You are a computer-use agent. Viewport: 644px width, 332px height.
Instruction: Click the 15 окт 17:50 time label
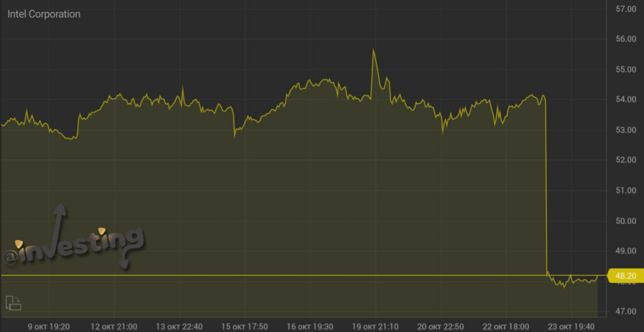click(x=245, y=326)
